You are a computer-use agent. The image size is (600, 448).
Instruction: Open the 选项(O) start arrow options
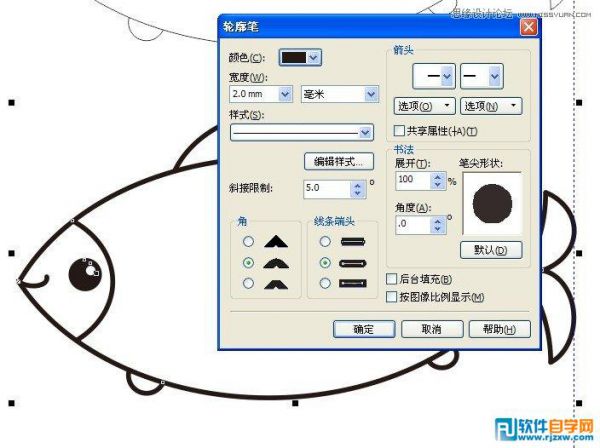[424, 106]
